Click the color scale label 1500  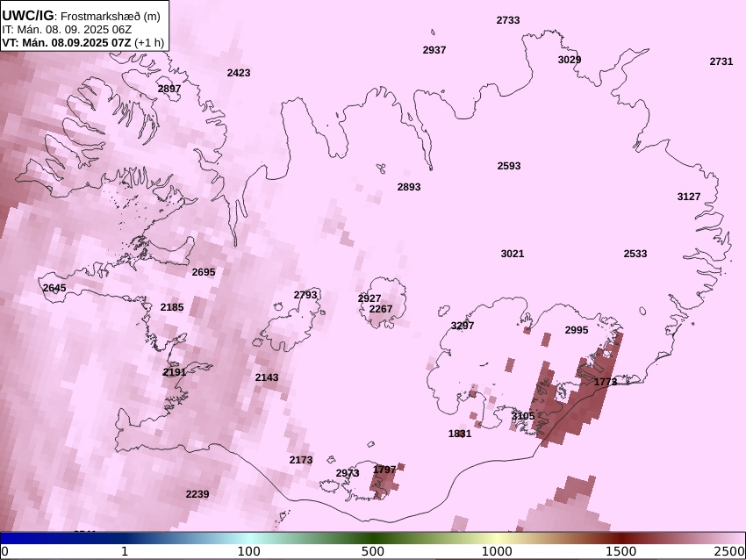(620, 551)
